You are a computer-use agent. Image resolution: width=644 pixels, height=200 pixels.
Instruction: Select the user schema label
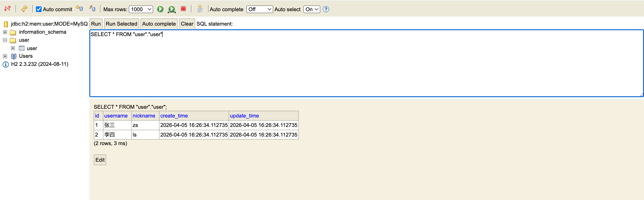pos(24,40)
